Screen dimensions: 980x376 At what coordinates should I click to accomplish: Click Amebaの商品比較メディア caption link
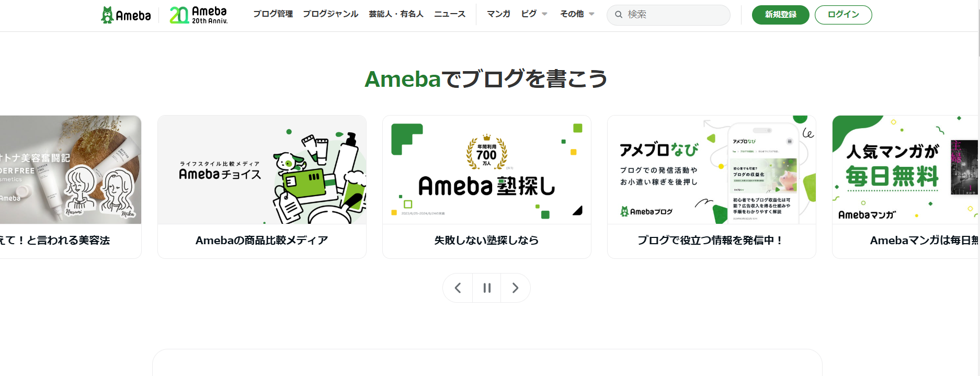(262, 241)
